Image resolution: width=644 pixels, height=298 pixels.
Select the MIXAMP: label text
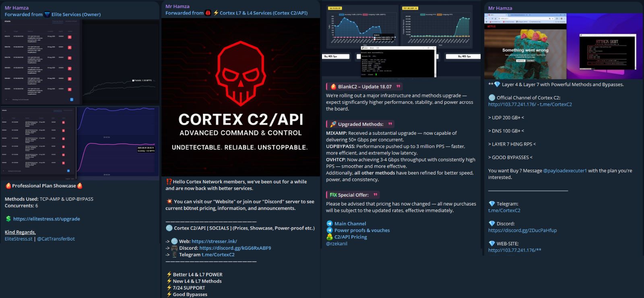[336, 133]
